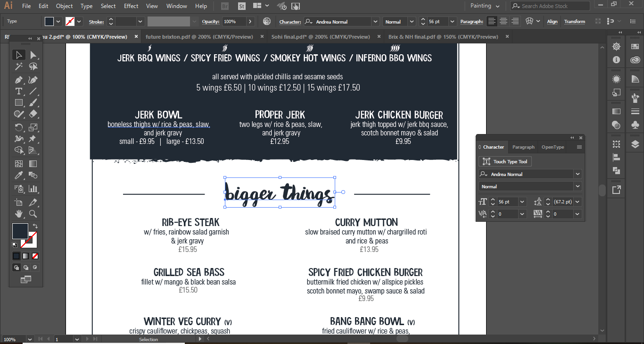Open the Brushes panel icon
The width and height of the screenshot is (644, 344).
[x=635, y=98]
